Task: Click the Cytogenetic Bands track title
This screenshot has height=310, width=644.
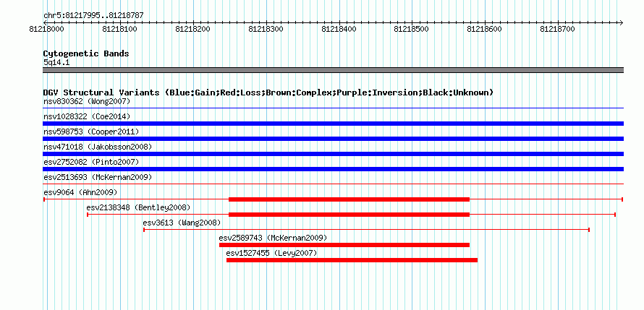Action: tap(86, 53)
